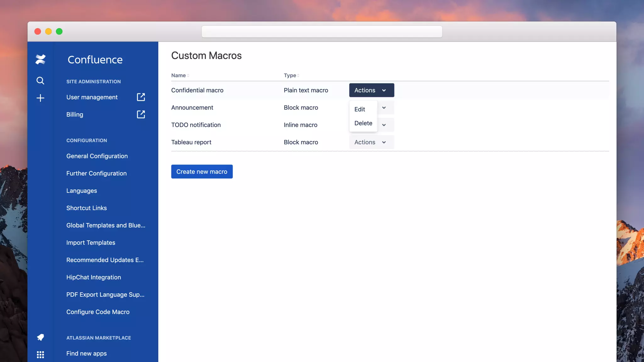The width and height of the screenshot is (644, 362).
Task: Click chevron on TODO notification row actions
Action: click(384, 125)
